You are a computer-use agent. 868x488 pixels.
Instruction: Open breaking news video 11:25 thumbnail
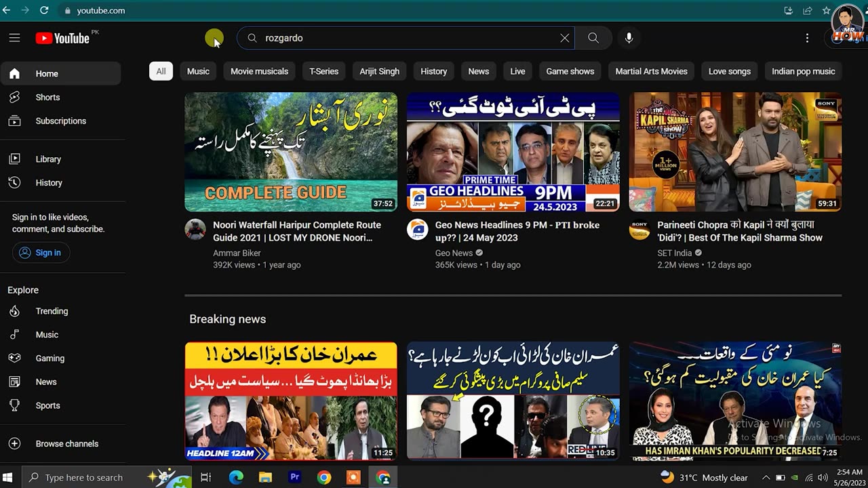point(291,401)
